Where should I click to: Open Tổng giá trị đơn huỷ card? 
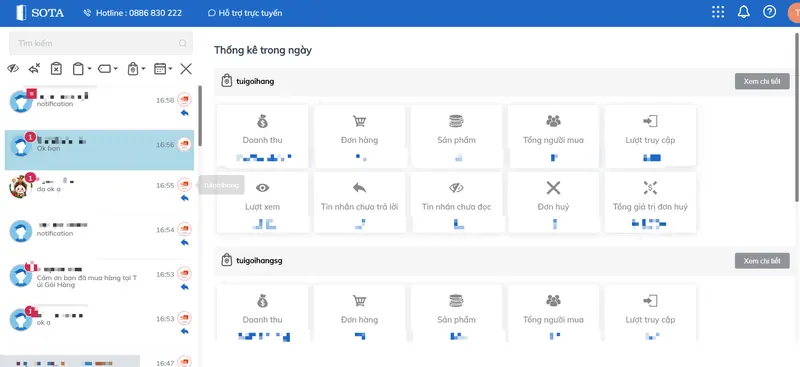pos(650,203)
